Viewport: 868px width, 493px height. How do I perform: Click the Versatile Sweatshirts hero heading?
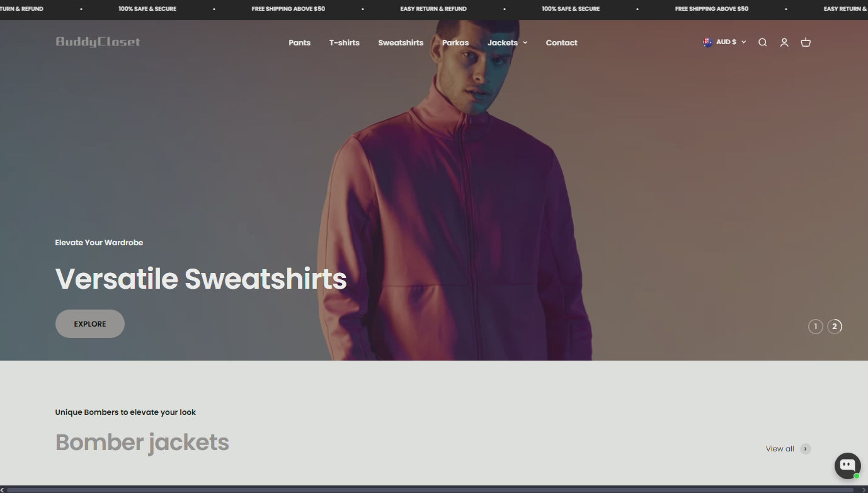pyautogui.click(x=201, y=279)
